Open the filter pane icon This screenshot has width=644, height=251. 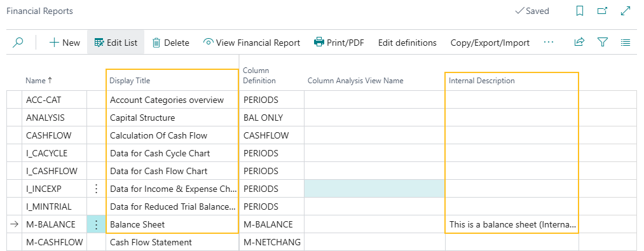click(602, 42)
